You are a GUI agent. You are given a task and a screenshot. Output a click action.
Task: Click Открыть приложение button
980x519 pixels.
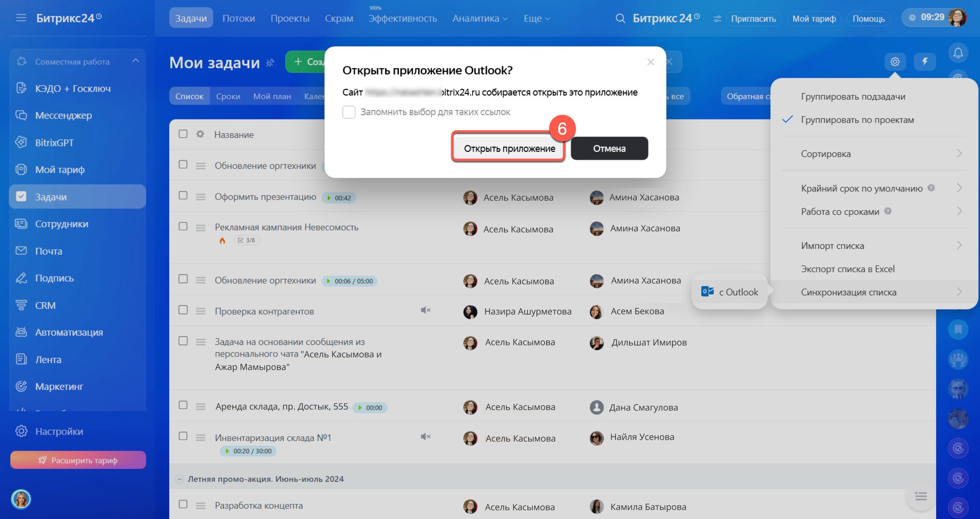pos(509,148)
